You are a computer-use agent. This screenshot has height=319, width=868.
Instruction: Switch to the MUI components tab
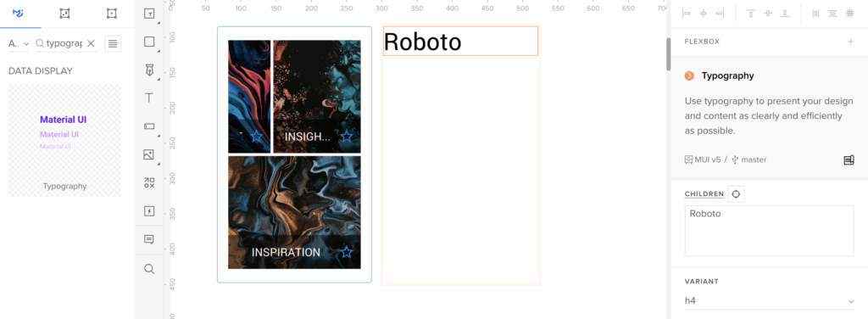tap(19, 14)
